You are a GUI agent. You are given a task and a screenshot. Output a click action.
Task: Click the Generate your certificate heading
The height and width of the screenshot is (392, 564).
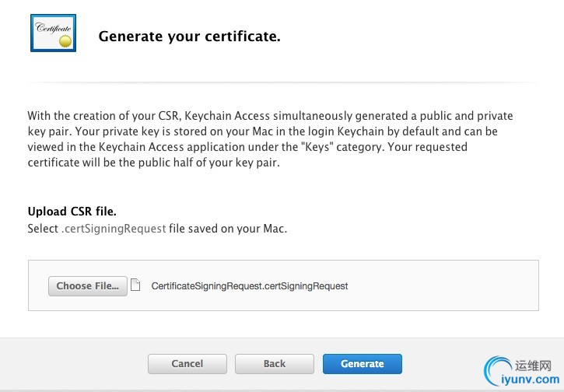pos(190,36)
